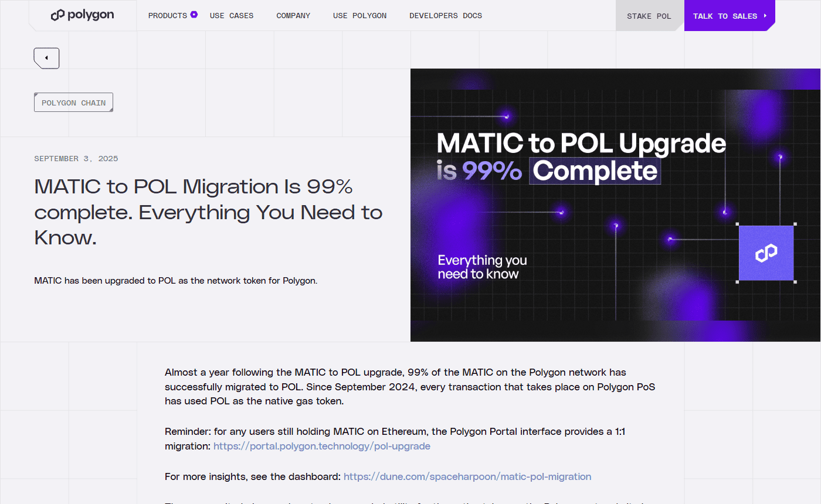Screen dimensions: 821x504
Task: Go to Developers Docs in the navigation
Action: coord(446,16)
